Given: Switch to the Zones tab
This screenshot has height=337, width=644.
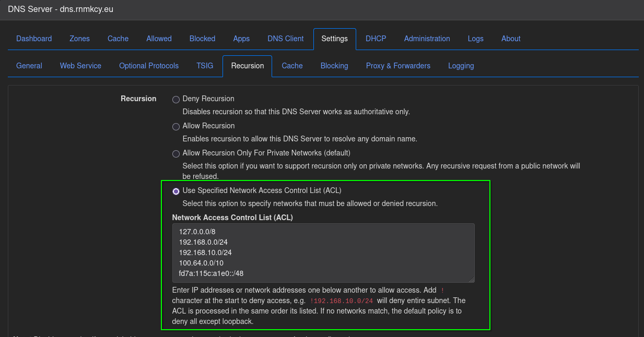Looking at the screenshot, I should (x=79, y=39).
